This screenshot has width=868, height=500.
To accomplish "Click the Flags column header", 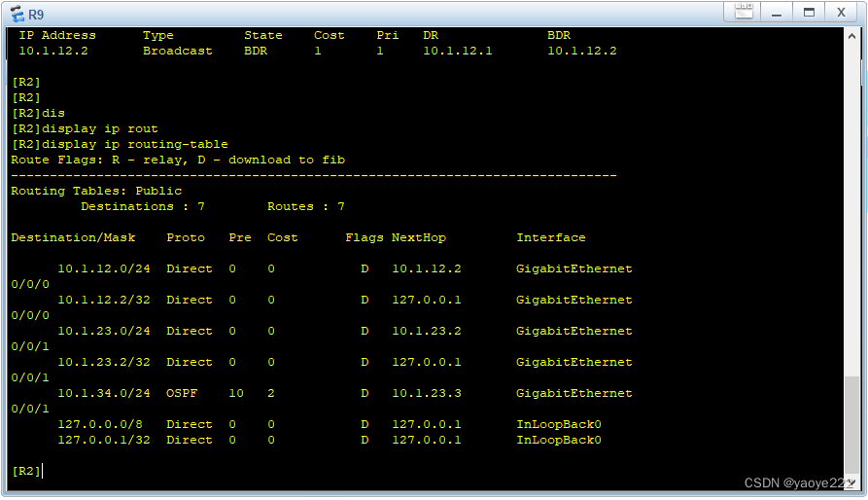I will coord(365,237).
